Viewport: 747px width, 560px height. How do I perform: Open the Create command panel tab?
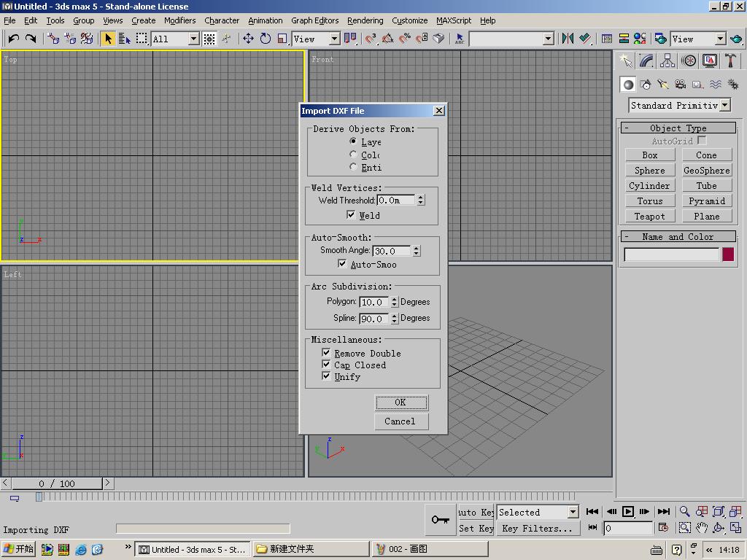(625, 61)
